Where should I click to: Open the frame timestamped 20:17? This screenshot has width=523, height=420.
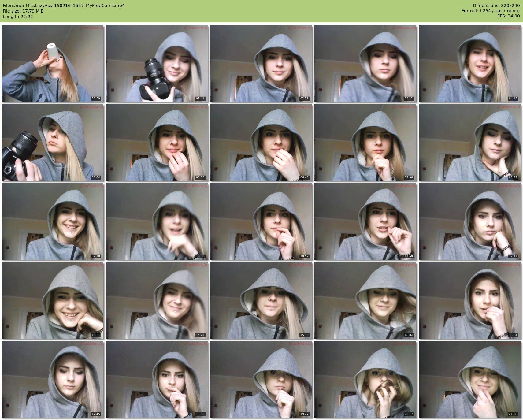coord(365,379)
